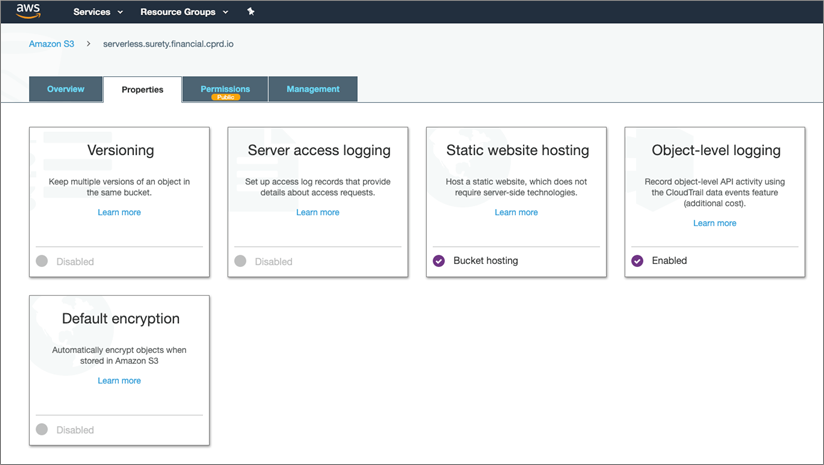The width and height of the screenshot is (824, 465).
Task: Click CloudTrail data events description text
Action: (715, 192)
